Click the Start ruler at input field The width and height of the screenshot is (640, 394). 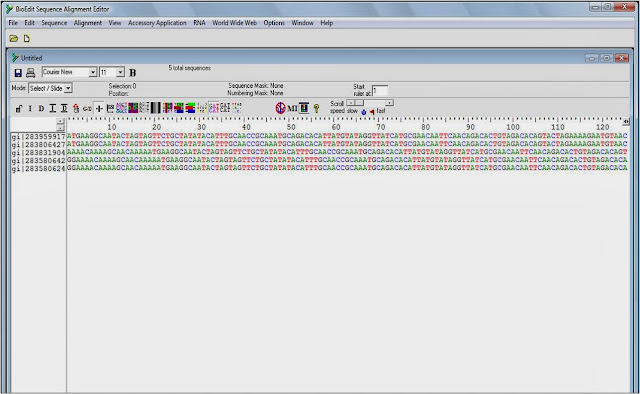pyautogui.click(x=380, y=91)
